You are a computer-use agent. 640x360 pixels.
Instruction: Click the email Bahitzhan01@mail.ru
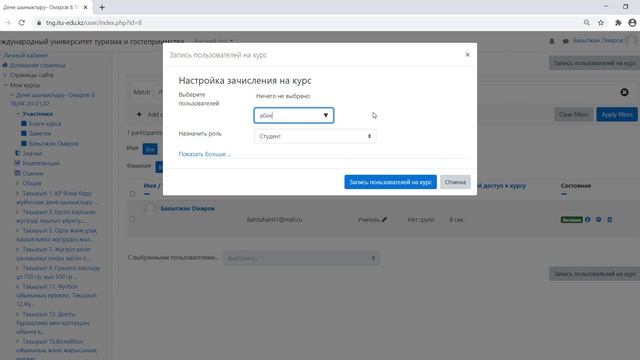(x=274, y=220)
